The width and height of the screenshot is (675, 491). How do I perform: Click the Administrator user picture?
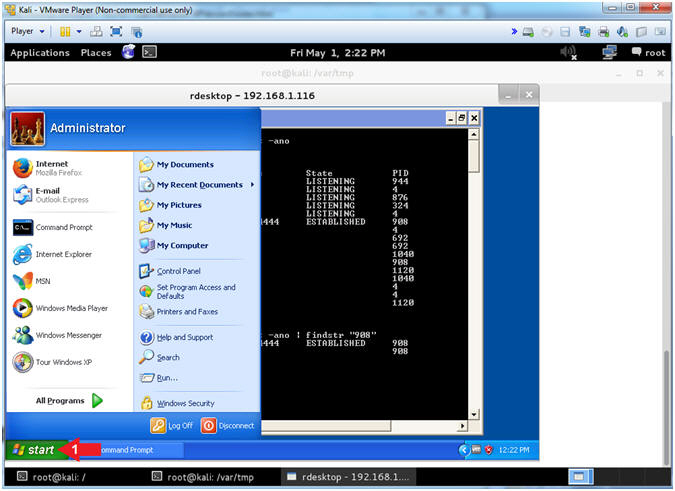[x=27, y=128]
